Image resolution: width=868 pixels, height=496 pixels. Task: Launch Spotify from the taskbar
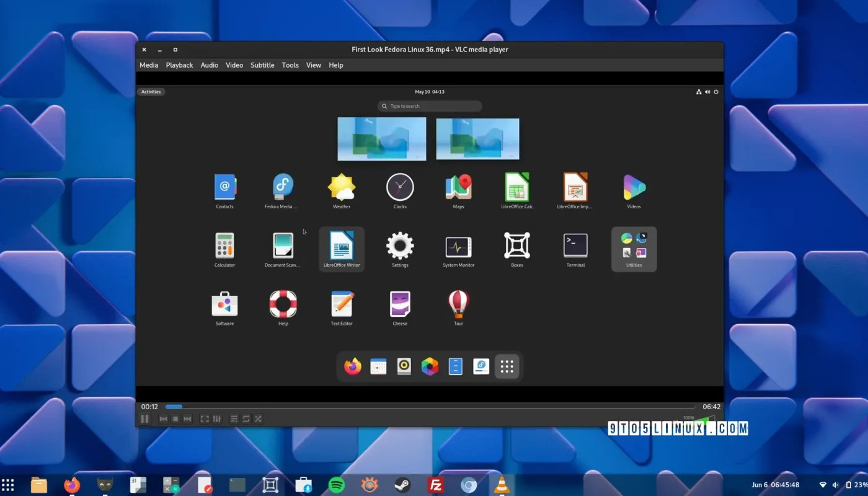337,485
